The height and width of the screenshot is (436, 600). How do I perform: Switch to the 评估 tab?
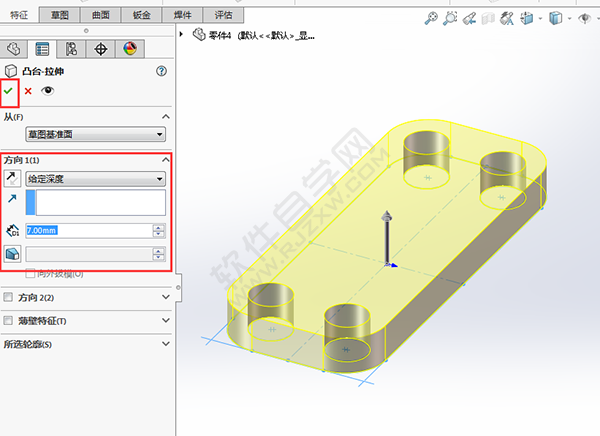click(223, 15)
